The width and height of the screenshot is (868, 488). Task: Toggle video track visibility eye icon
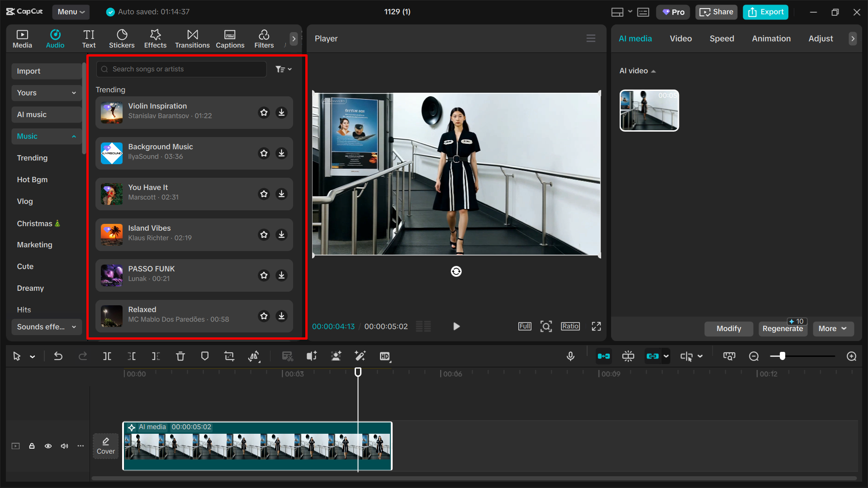pyautogui.click(x=48, y=446)
